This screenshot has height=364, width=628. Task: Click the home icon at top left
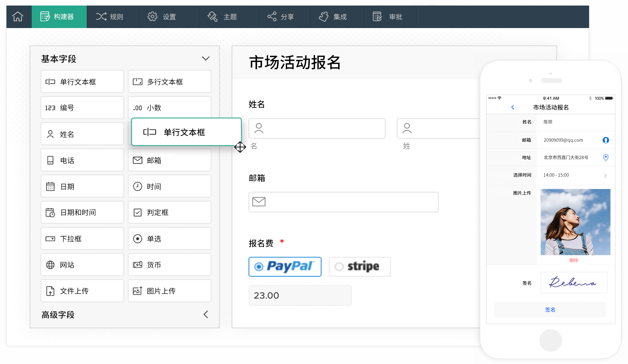click(x=18, y=16)
